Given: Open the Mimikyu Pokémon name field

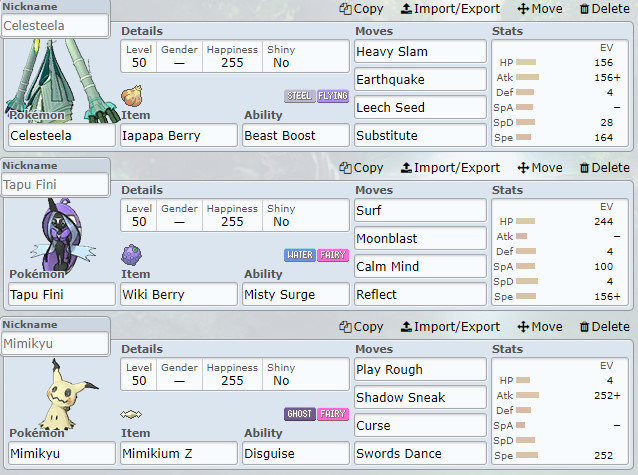Looking at the screenshot, I should click(x=62, y=453).
